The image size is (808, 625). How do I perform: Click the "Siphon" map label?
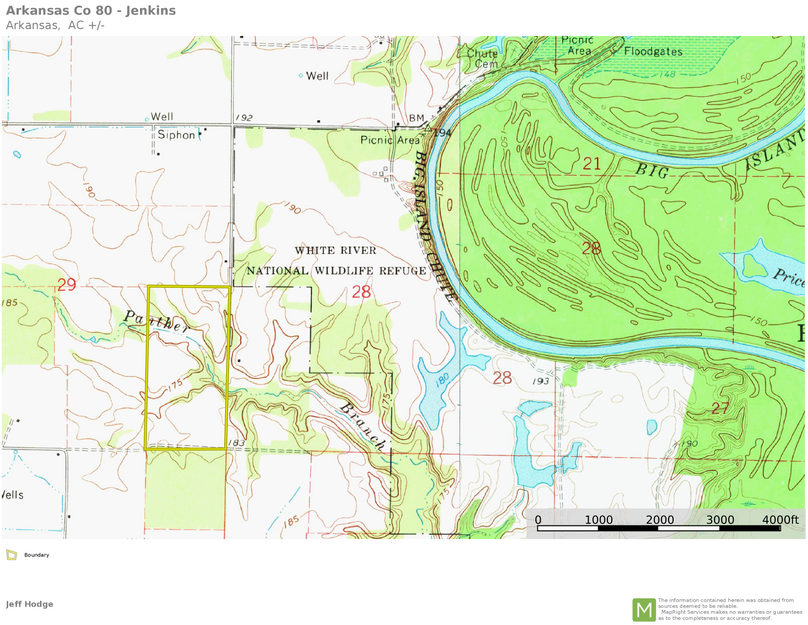coord(176,135)
